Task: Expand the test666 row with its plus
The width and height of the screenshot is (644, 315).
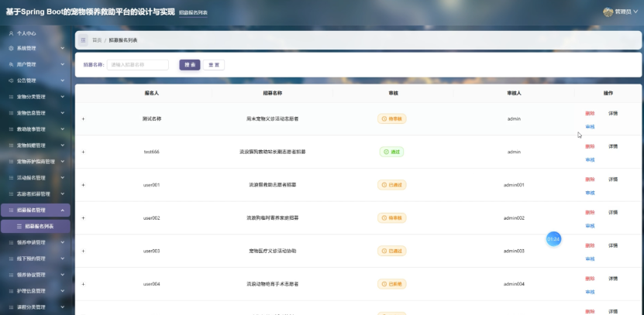Action: click(83, 152)
